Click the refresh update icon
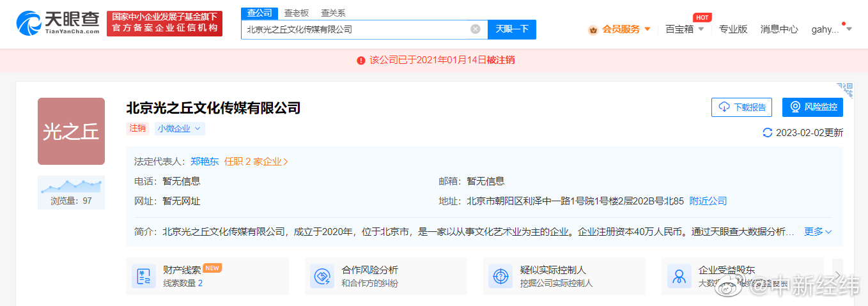The height and width of the screenshot is (306, 868). tap(768, 133)
